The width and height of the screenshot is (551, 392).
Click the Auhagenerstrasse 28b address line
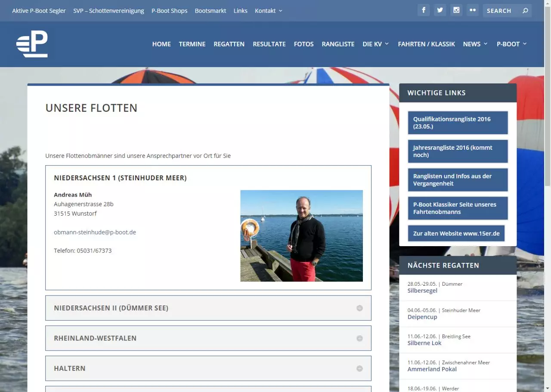pyautogui.click(x=84, y=204)
